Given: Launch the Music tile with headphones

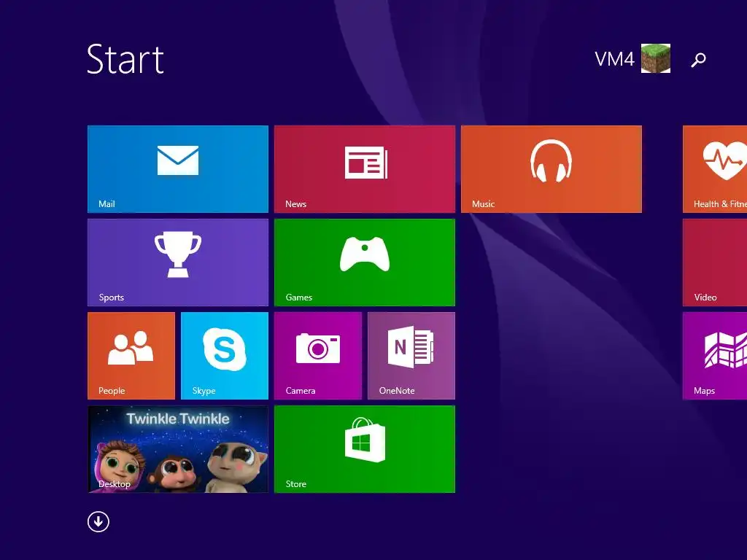Looking at the screenshot, I should coord(551,169).
